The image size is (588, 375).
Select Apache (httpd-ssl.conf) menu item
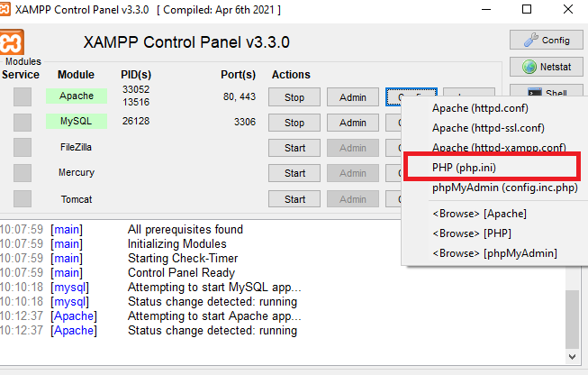coord(488,128)
